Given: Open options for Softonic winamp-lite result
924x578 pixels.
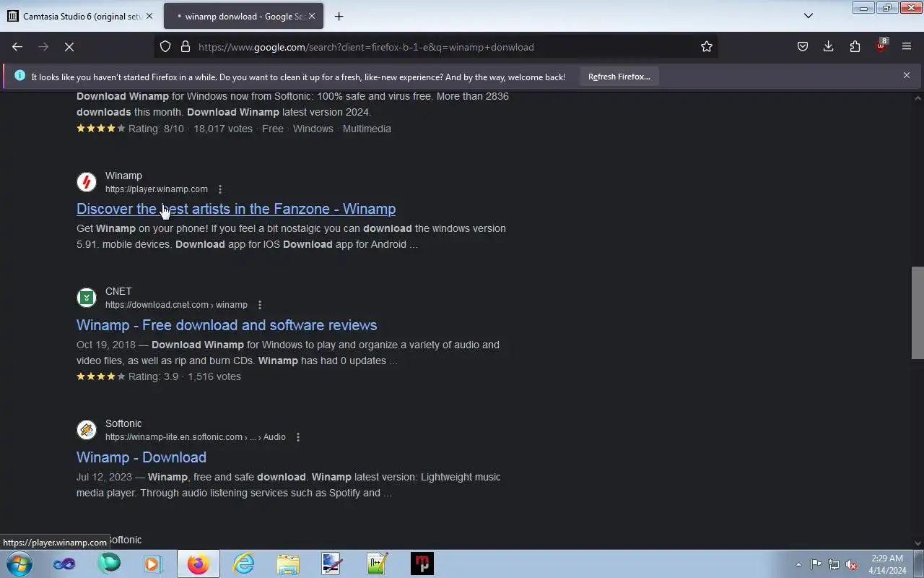Looking at the screenshot, I should (x=298, y=437).
